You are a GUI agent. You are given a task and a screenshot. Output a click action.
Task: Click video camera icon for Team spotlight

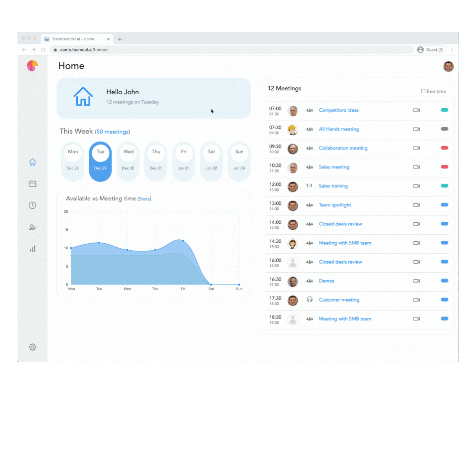point(417,205)
